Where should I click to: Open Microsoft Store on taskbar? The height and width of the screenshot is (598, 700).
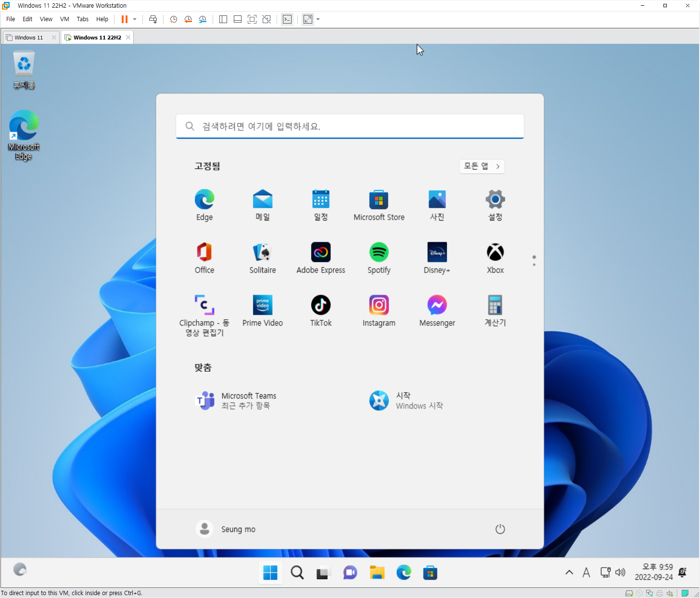(x=430, y=572)
